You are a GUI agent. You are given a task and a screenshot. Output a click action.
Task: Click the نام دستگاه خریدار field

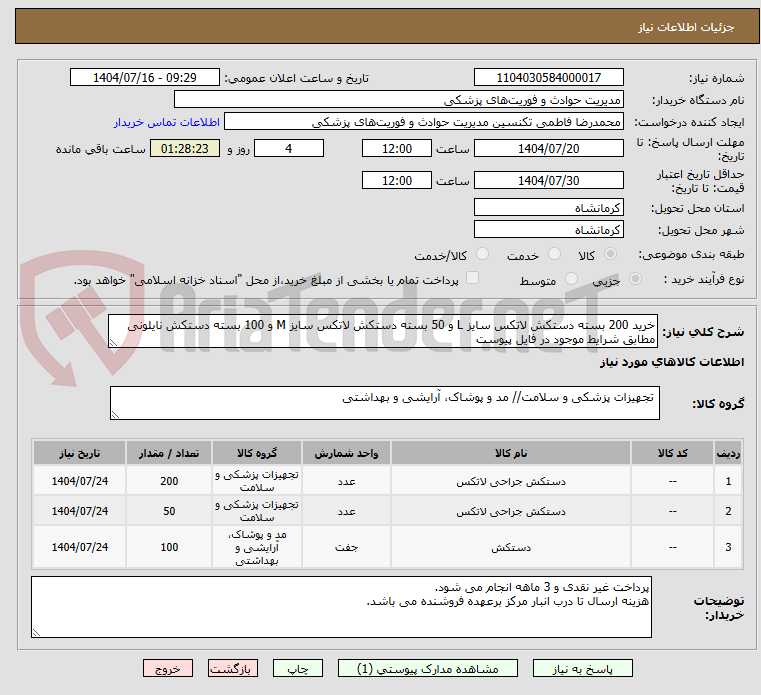tap(398, 99)
